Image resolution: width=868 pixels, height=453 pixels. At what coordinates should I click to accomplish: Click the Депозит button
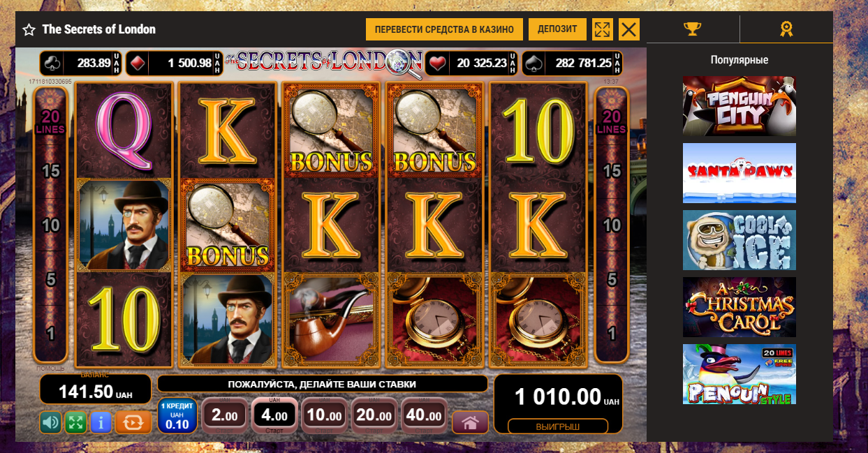pyautogui.click(x=557, y=29)
